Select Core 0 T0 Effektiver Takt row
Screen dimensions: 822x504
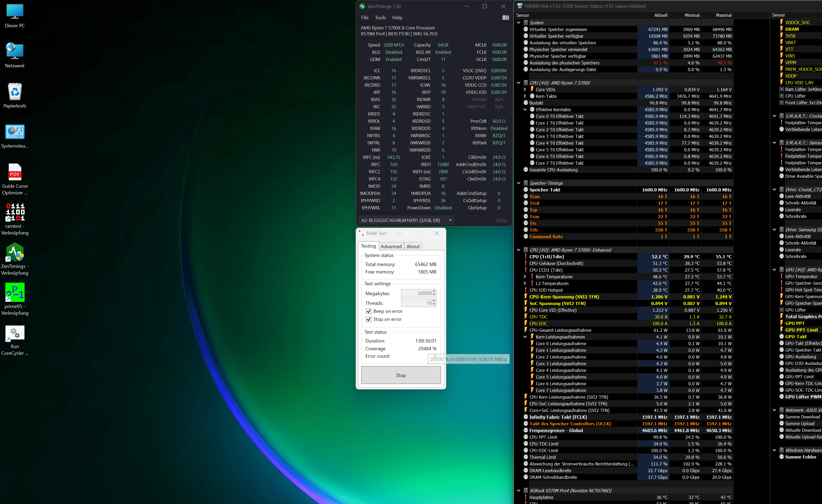click(x=624, y=116)
